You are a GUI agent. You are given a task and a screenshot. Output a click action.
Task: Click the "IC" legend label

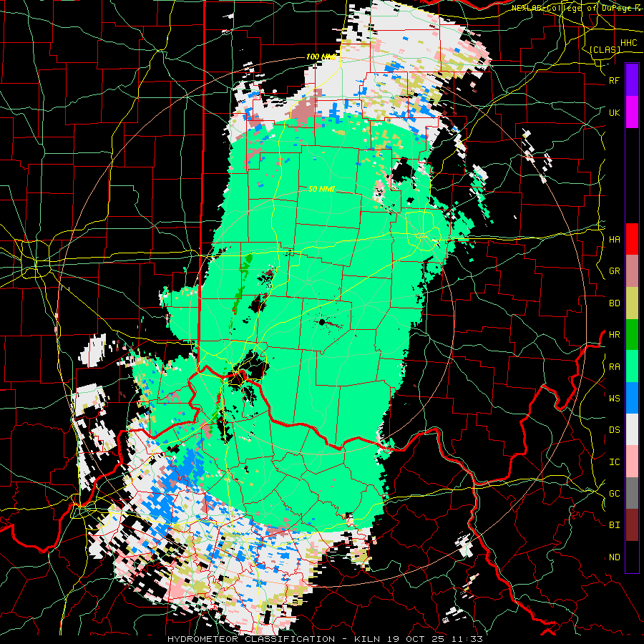tap(614, 462)
